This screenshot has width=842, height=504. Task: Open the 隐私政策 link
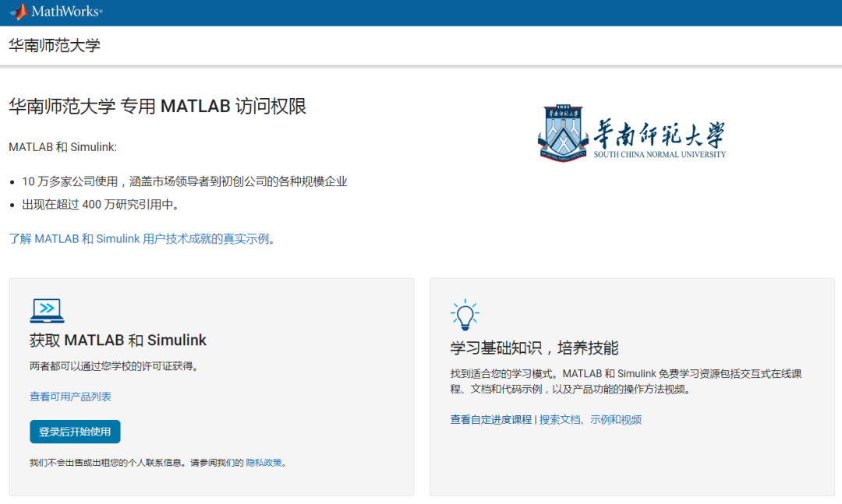266,463
